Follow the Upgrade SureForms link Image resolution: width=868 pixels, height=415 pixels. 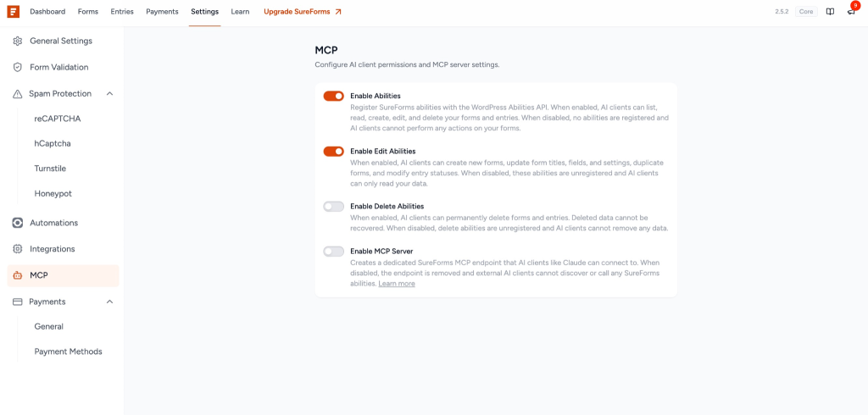click(x=303, y=12)
